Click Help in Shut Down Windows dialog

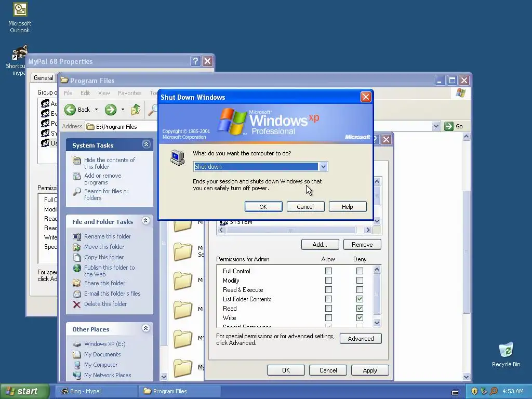(348, 207)
